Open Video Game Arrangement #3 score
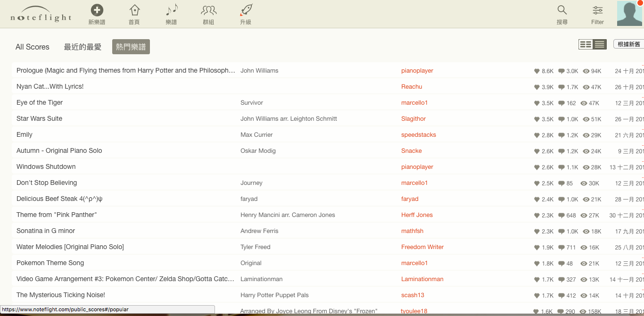This screenshot has width=644, height=316. pyautogui.click(x=125, y=279)
